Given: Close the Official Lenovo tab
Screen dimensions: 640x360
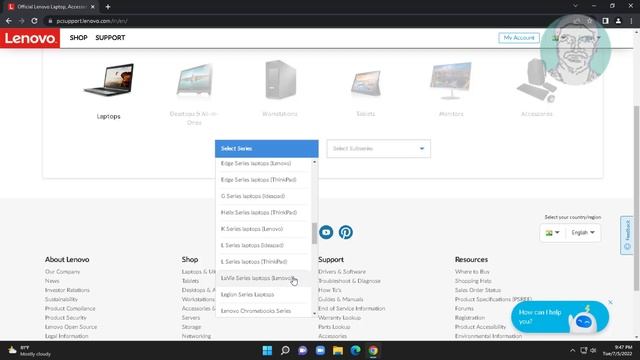Looking at the screenshot, I should (x=93, y=7).
